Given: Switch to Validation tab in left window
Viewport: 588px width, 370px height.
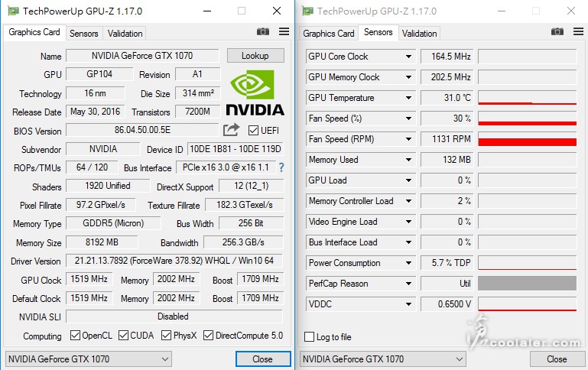Looking at the screenshot, I should tap(125, 34).
